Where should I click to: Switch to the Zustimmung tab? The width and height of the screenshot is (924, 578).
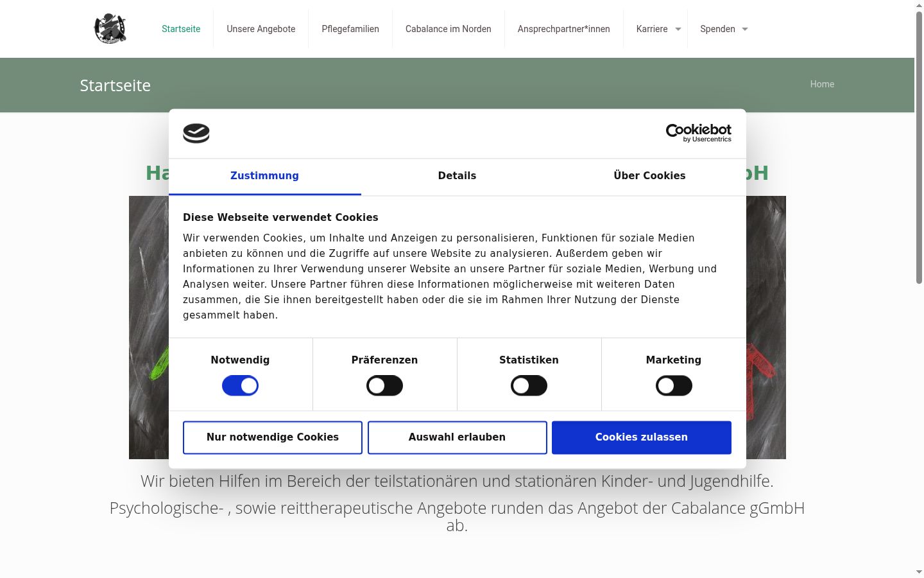[264, 176]
